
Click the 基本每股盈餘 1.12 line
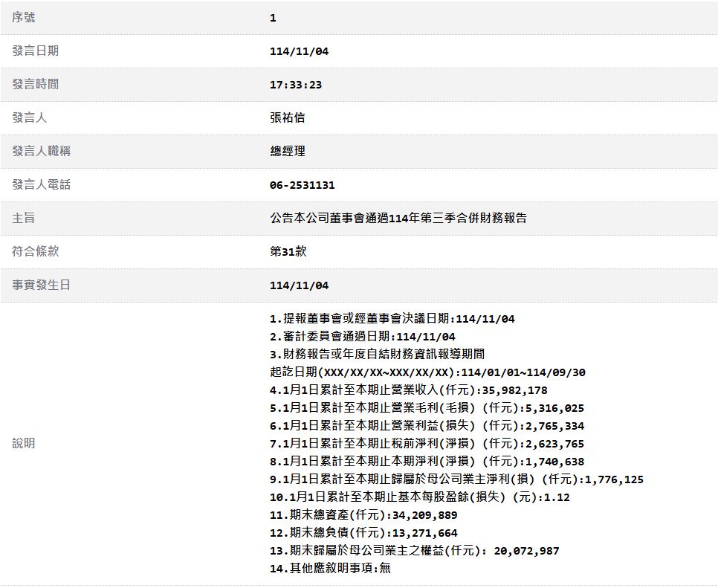coord(419,497)
